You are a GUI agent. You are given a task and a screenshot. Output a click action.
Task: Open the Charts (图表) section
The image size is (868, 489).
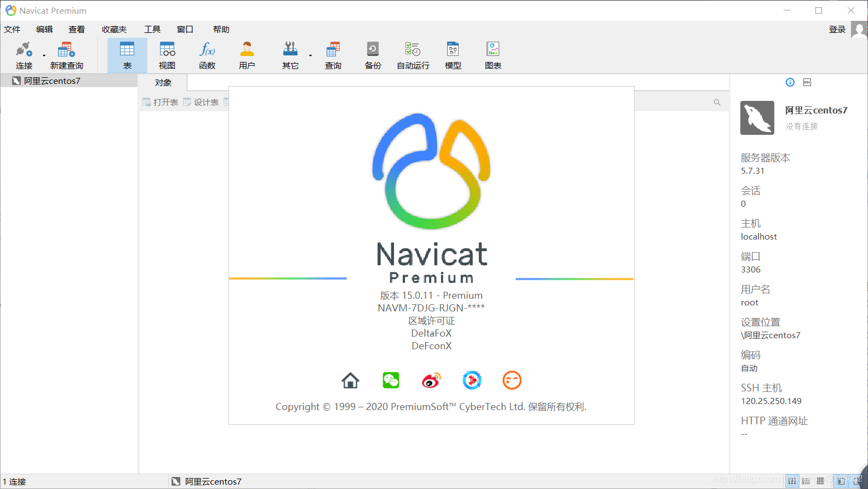pyautogui.click(x=493, y=55)
